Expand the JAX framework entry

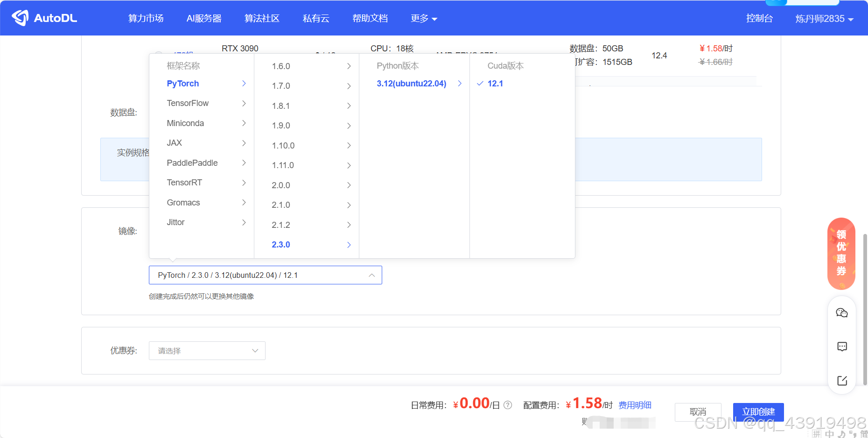[x=202, y=143]
